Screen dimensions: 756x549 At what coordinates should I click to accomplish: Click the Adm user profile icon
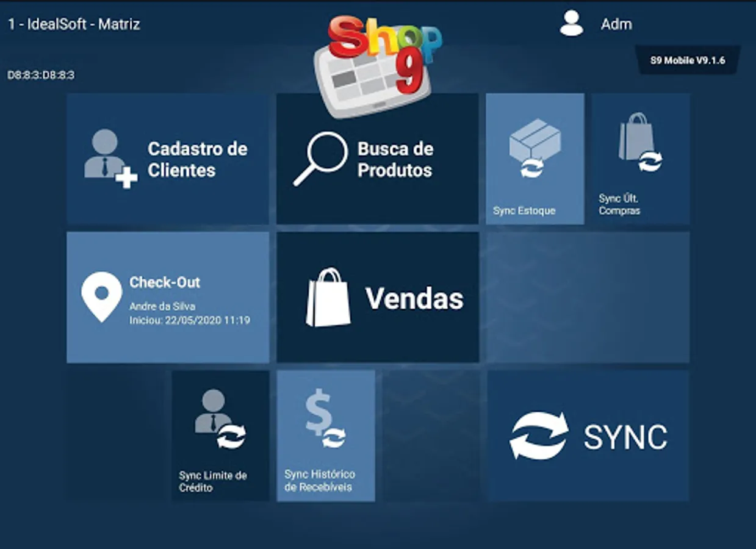tap(572, 24)
